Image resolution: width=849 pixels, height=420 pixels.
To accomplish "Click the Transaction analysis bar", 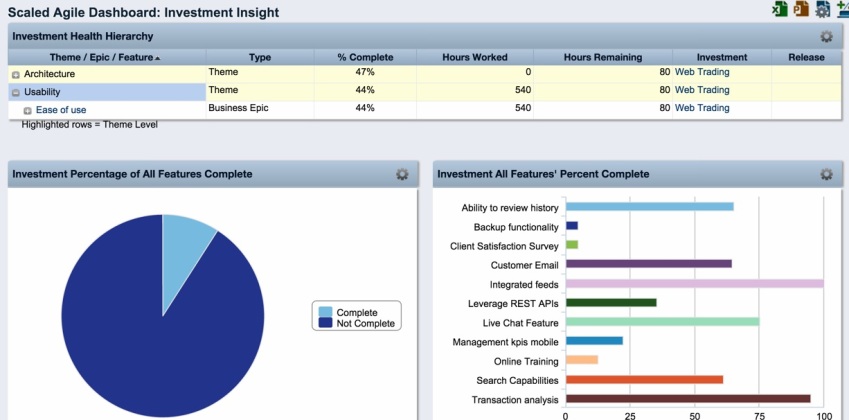I will (688, 399).
